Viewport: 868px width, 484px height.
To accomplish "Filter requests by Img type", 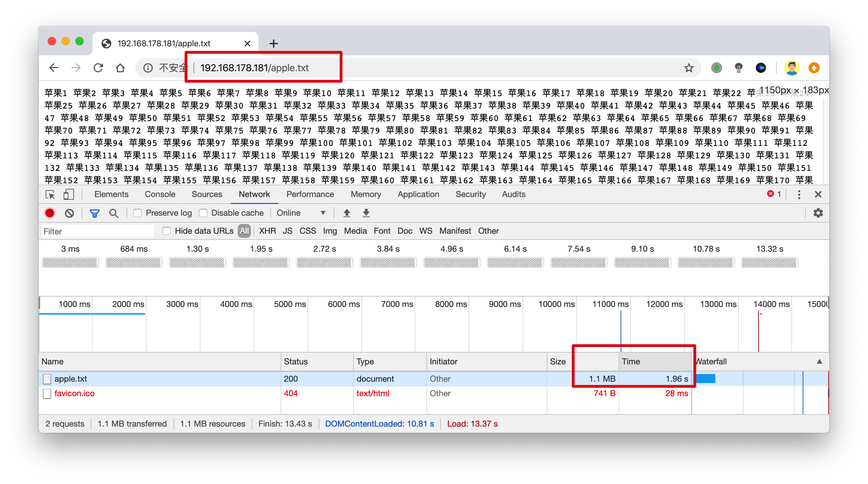I will coord(330,231).
